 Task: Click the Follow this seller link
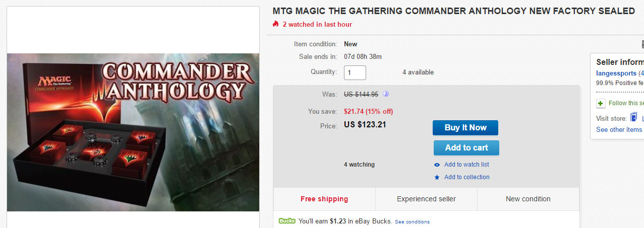pyautogui.click(x=626, y=103)
